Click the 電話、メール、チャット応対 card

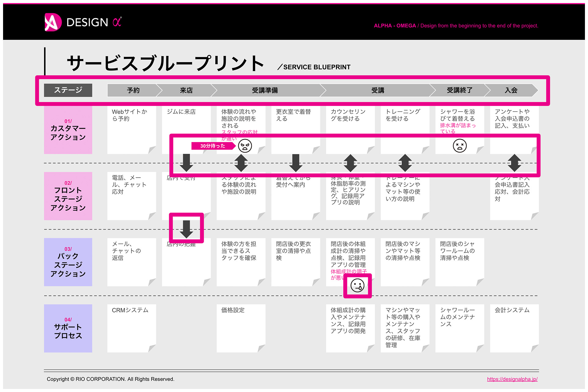click(132, 196)
